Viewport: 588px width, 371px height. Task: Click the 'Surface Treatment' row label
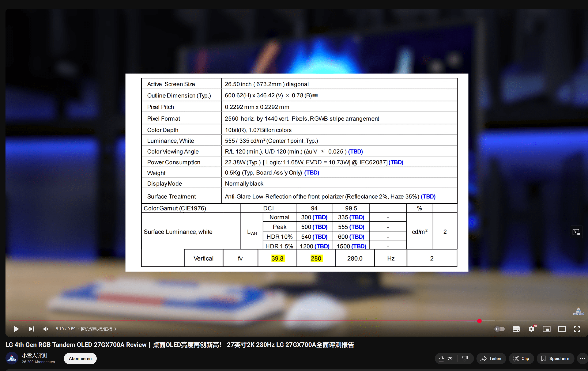coord(171,197)
